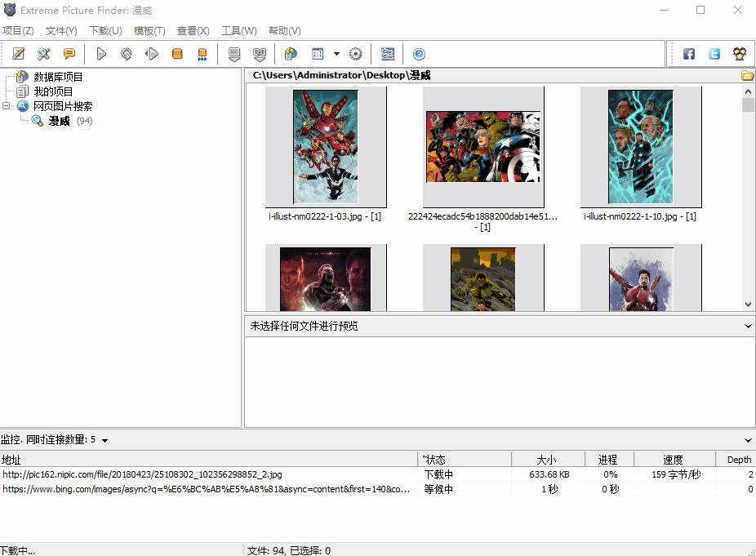
Task: Open project properties magnifier-and-wrench icon
Action: point(44,54)
